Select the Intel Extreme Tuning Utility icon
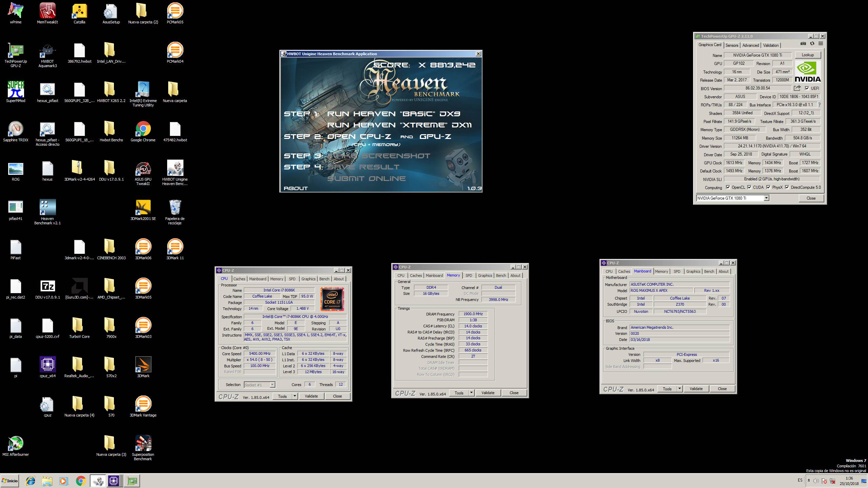This screenshot has height=488, width=868. tap(143, 94)
